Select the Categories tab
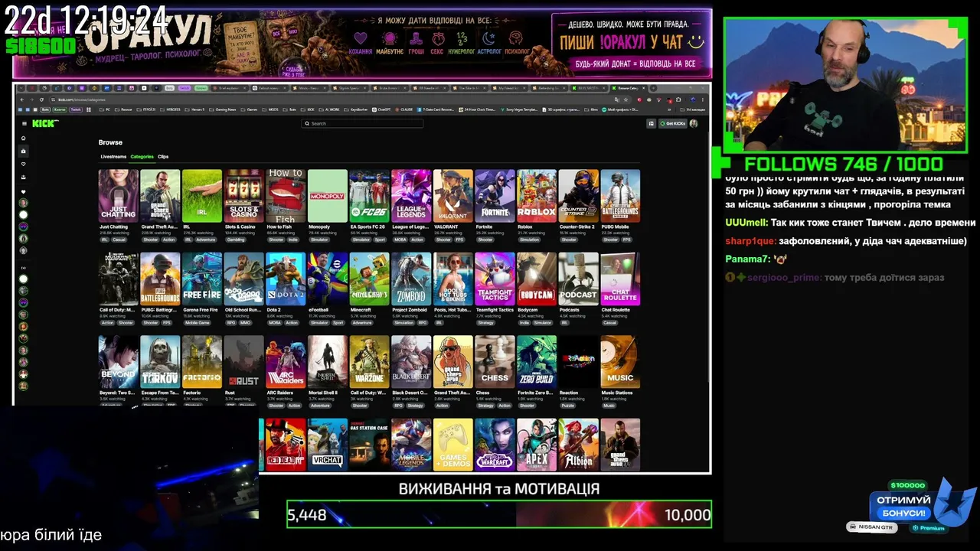Image resolution: width=980 pixels, height=551 pixels. click(142, 157)
